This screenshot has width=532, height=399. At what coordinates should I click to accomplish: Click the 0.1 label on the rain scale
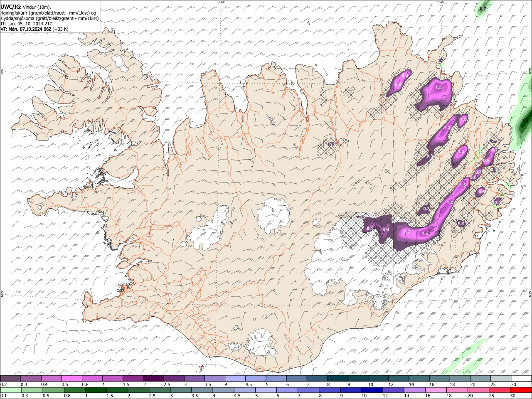(x=3, y=396)
